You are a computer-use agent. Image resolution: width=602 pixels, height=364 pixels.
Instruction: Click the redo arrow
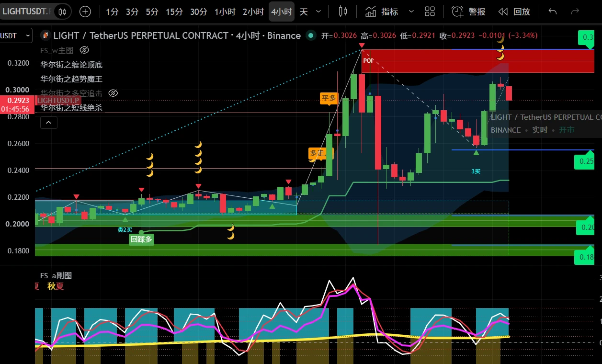coord(575,11)
